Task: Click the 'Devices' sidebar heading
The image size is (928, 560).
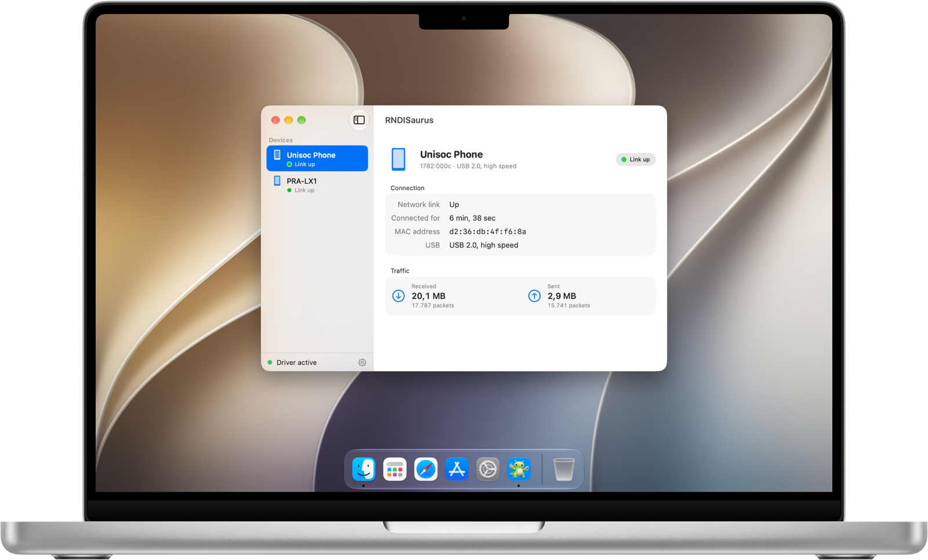Action: pos(281,140)
